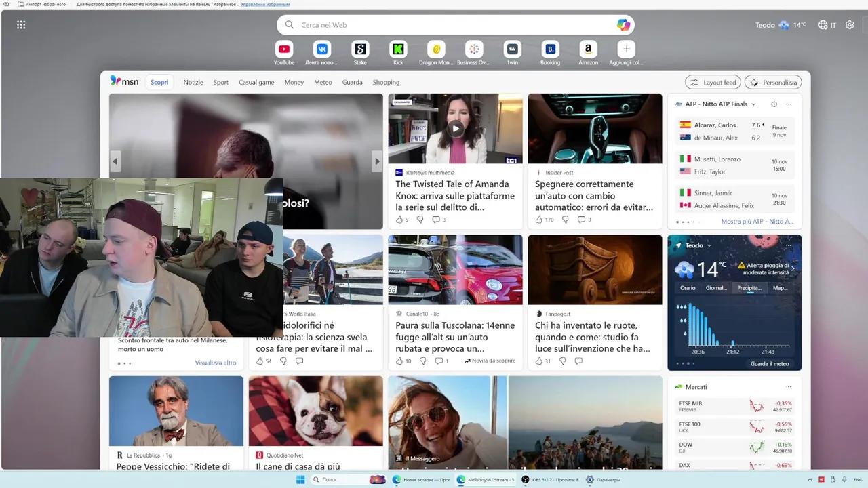
Task: Click info icon on ATP widget
Action: [x=774, y=104]
